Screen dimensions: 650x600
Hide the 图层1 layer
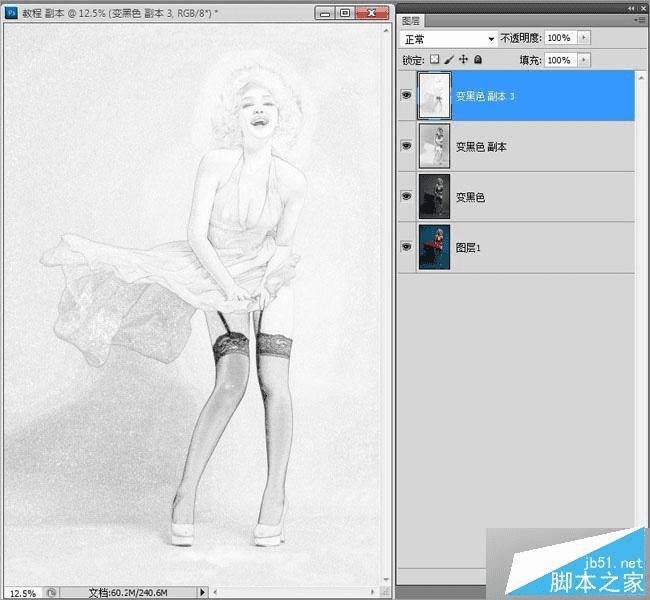pos(406,247)
